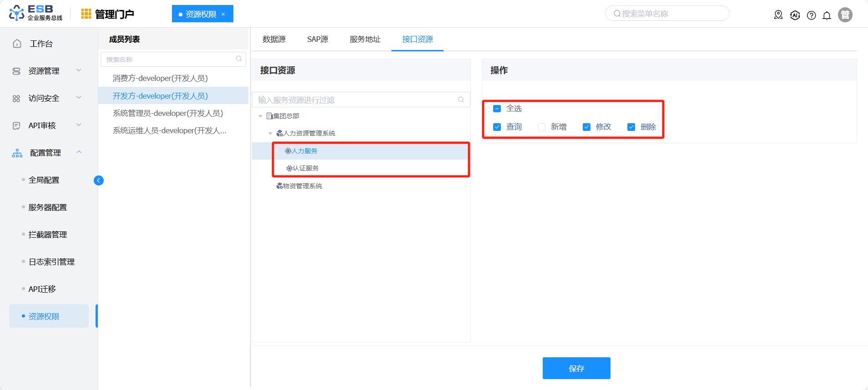Image resolution: width=868 pixels, height=390 pixels.
Task: Collapse the 配置管理 menu chevron
Action: (79, 152)
